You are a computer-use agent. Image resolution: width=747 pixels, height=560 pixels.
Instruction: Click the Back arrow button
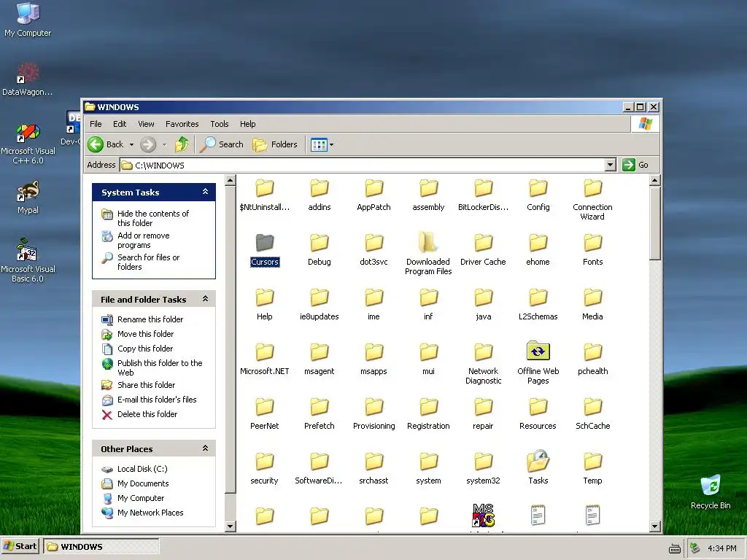click(106, 144)
